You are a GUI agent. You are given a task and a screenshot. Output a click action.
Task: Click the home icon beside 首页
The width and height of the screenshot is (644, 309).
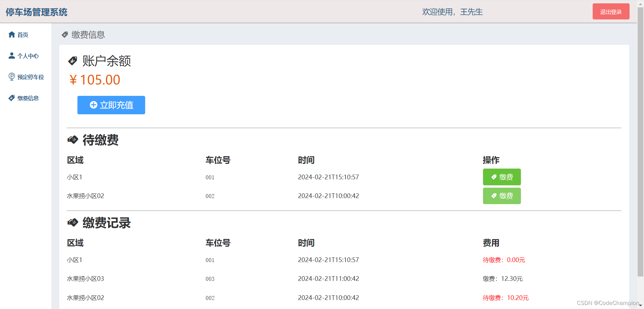coord(12,35)
